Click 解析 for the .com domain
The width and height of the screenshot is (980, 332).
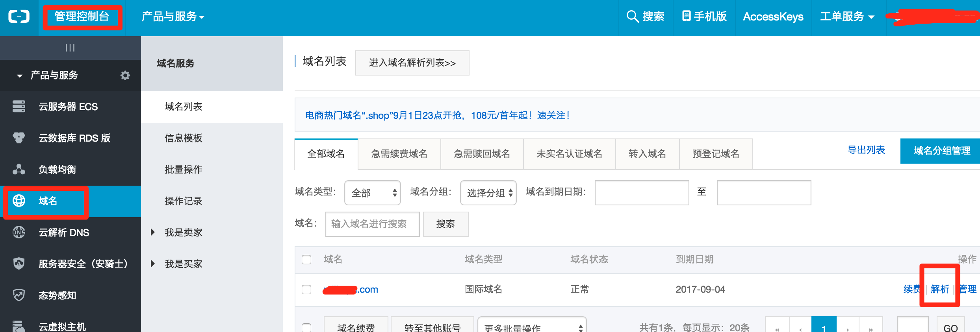(940, 289)
